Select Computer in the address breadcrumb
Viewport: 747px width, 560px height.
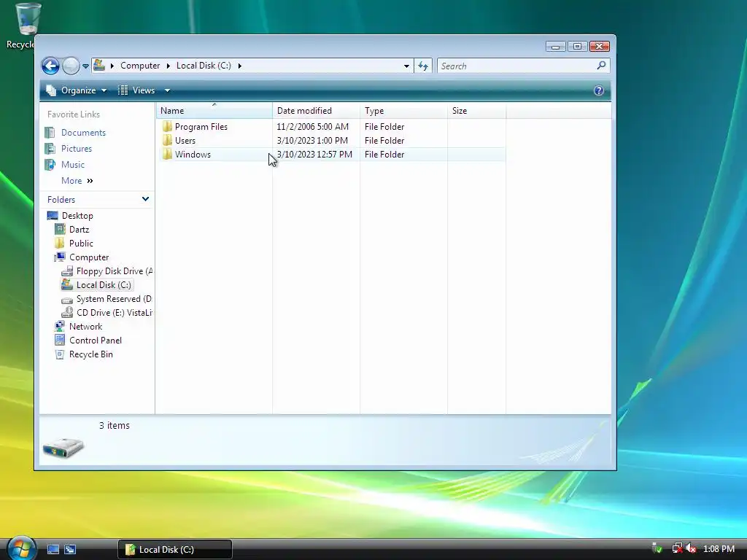(x=140, y=66)
